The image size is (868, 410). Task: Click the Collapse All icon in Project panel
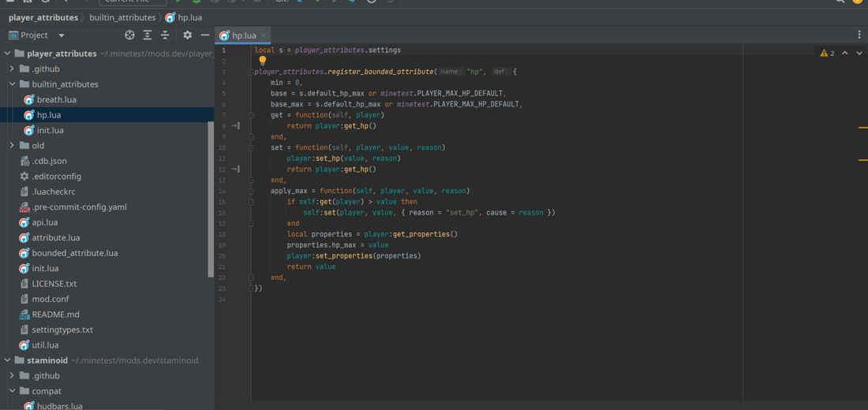165,35
